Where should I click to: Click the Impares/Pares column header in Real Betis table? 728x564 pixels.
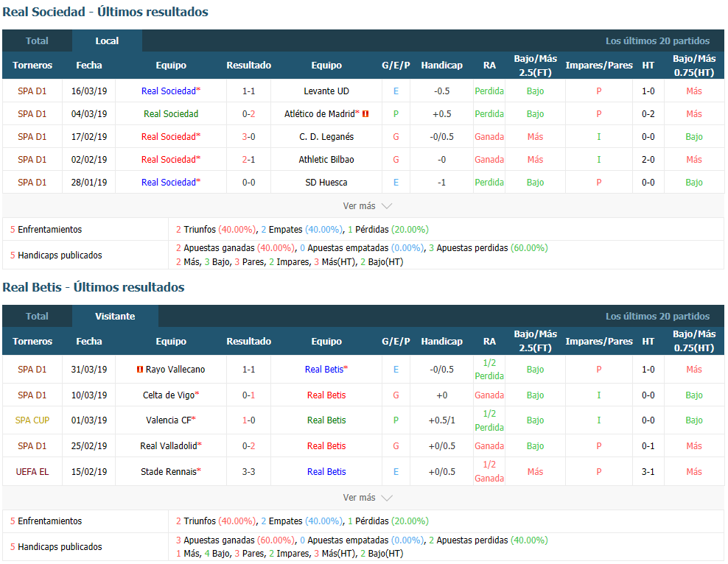[599, 342]
